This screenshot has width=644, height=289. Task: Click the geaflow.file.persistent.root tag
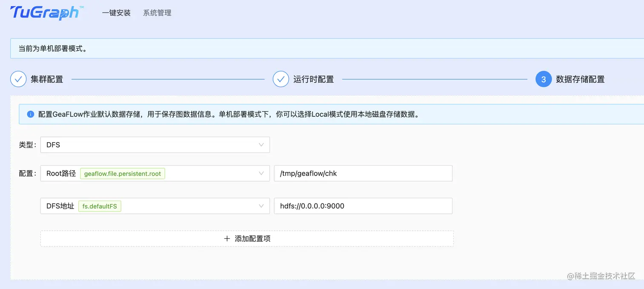(x=123, y=174)
